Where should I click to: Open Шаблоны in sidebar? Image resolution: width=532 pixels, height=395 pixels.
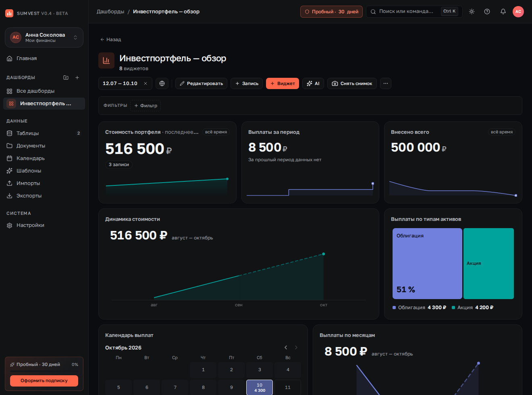tap(44, 170)
